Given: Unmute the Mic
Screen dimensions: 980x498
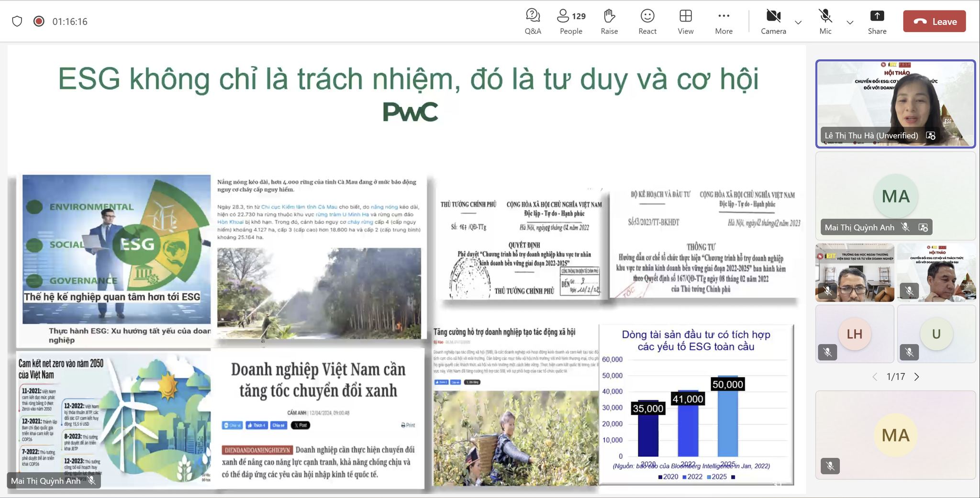Looking at the screenshot, I should 825,22.
